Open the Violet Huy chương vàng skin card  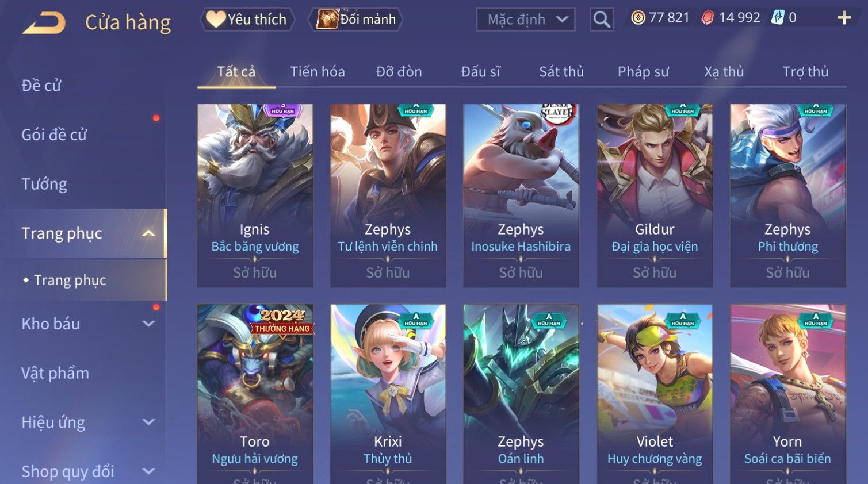pos(655,394)
